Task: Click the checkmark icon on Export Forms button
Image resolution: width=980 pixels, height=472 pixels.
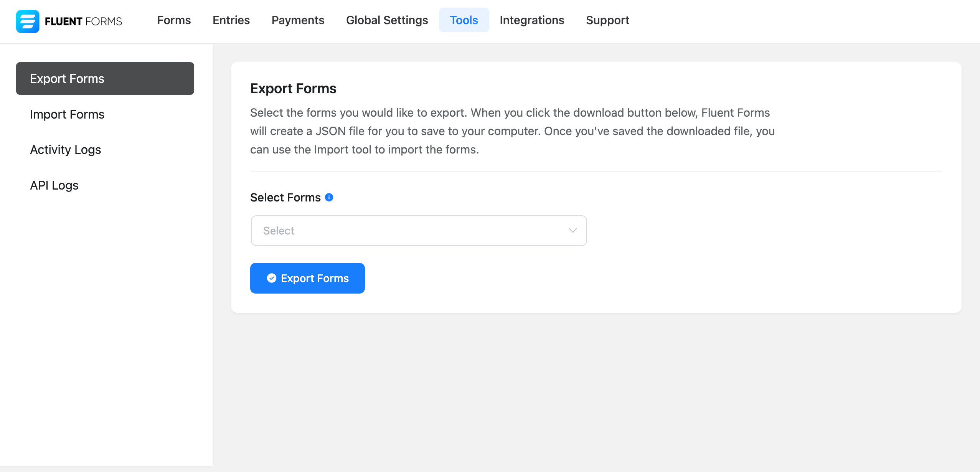Action: point(271,278)
